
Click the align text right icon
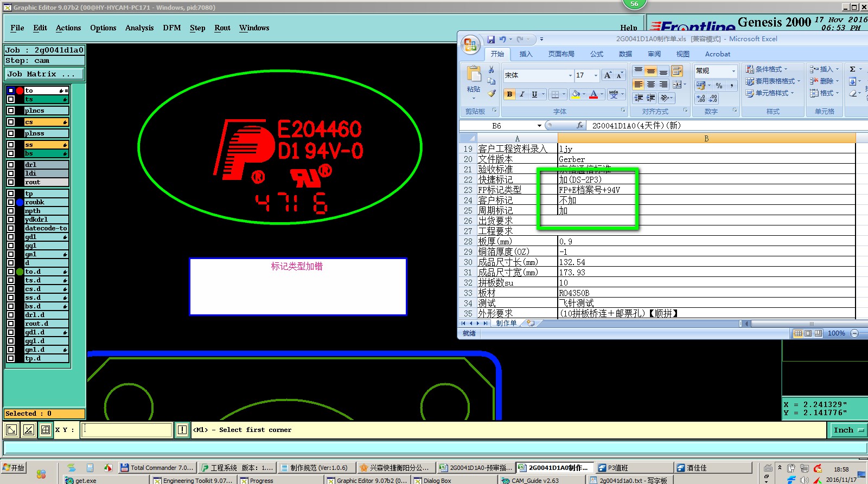[x=663, y=85]
